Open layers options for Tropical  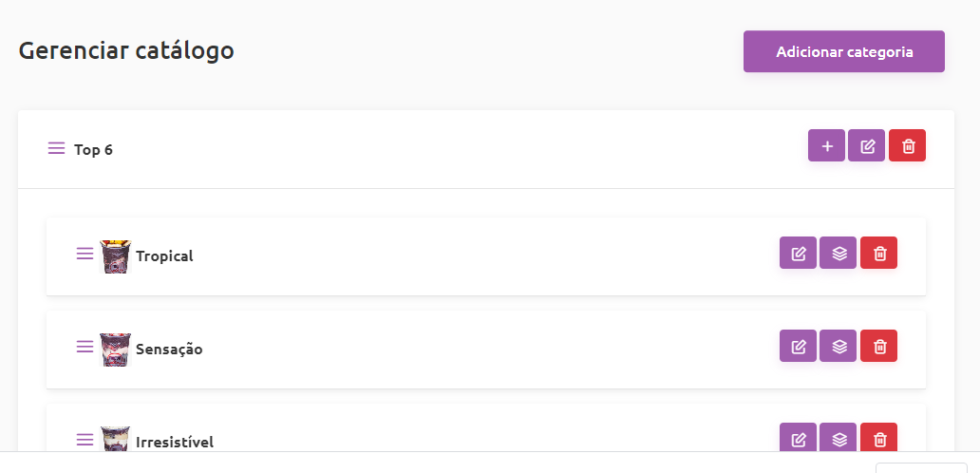coord(839,253)
